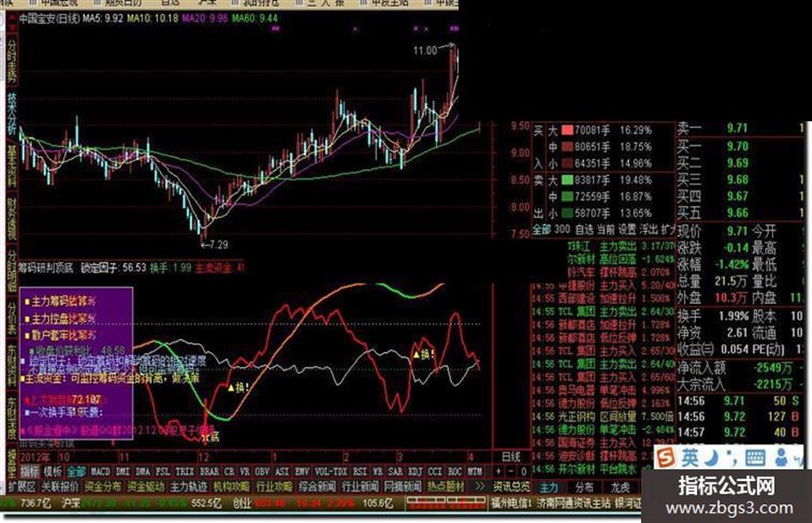Switch the indicator to VOL-TDX

pos(331,471)
